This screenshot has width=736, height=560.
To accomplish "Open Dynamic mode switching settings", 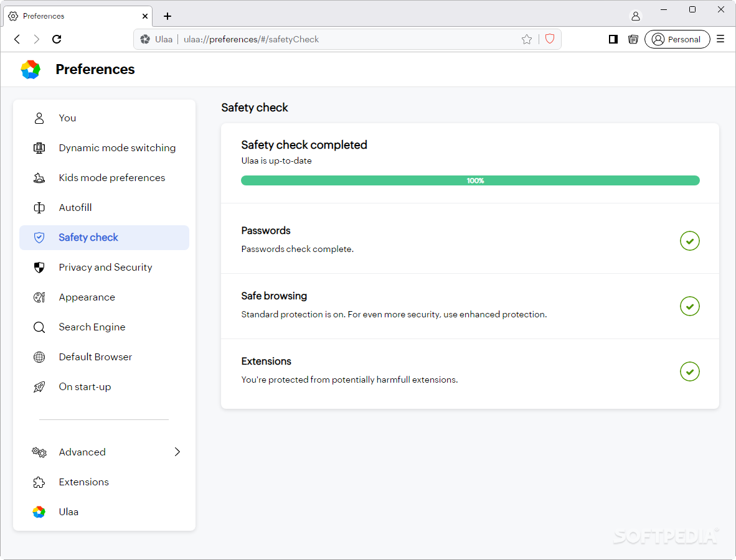I will (x=104, y=148).
